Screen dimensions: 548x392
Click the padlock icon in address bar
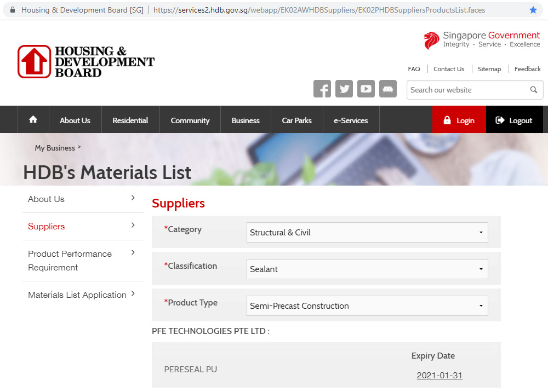(x=13, y=10)
